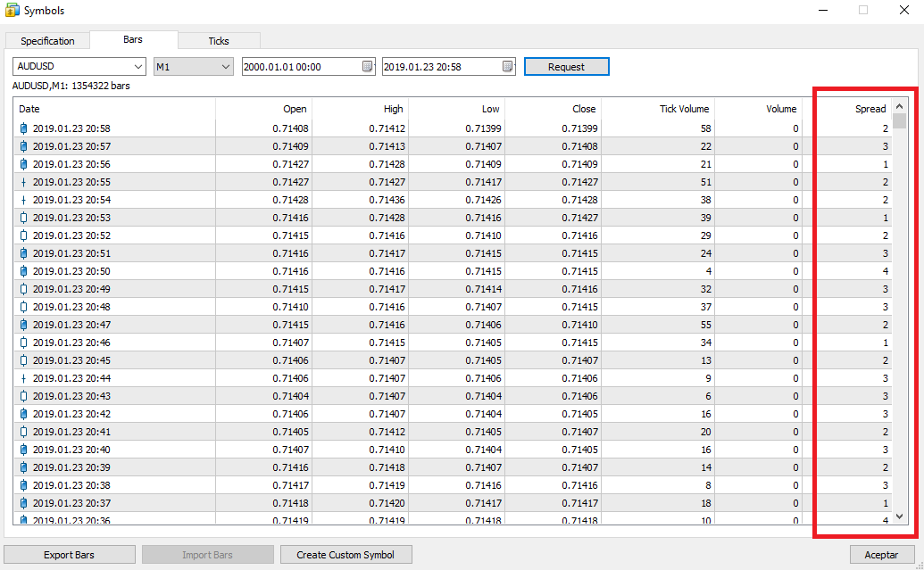The height and width of the screenshot is (570, 924).
Task: Confirm with the Aceptar button
Action: pyautogui.click(x=881, y=555)
